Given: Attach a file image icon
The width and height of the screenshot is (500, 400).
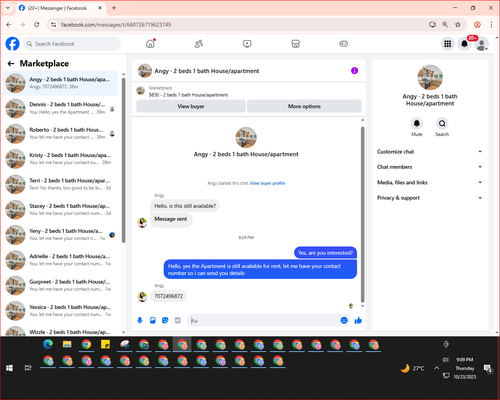Looking at the screenshot, I should pyautogui.click(x=153, y=320).
